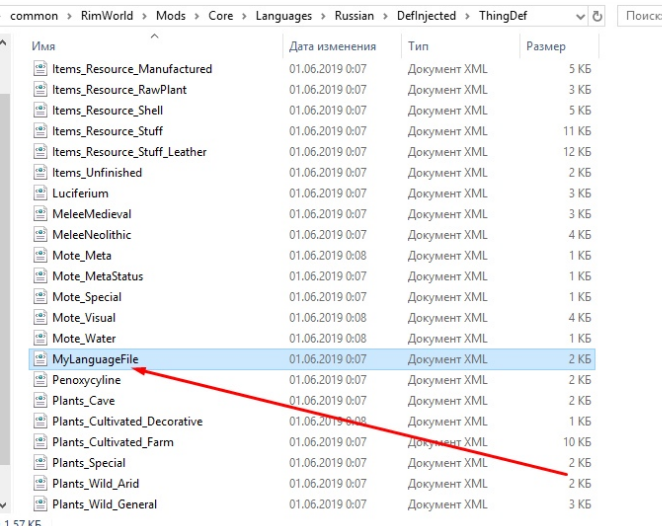Click the Plants_Special file icon
This screenshot has width=662, height=526.
[x=40, y=462]
